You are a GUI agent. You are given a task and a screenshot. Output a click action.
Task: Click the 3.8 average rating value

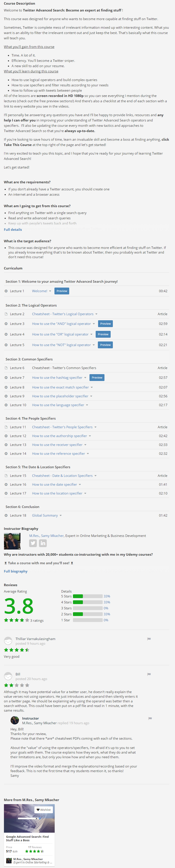pos(19,606)
